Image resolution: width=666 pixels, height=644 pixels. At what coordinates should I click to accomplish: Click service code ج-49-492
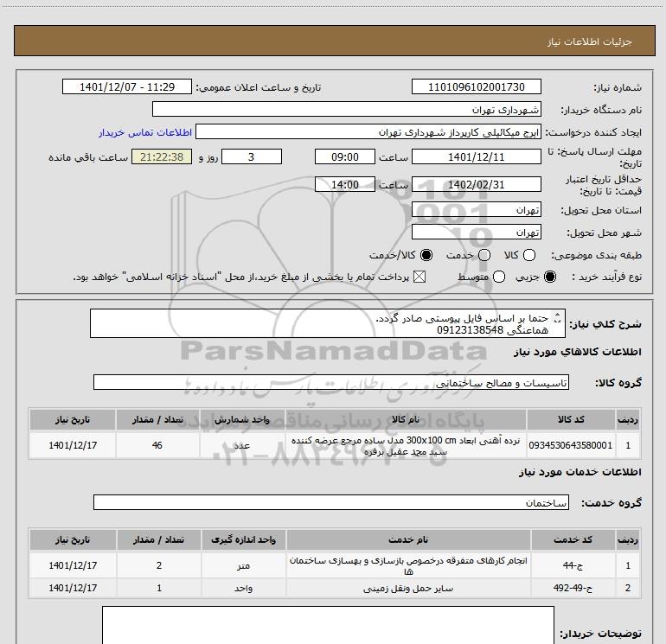point(573,588)
